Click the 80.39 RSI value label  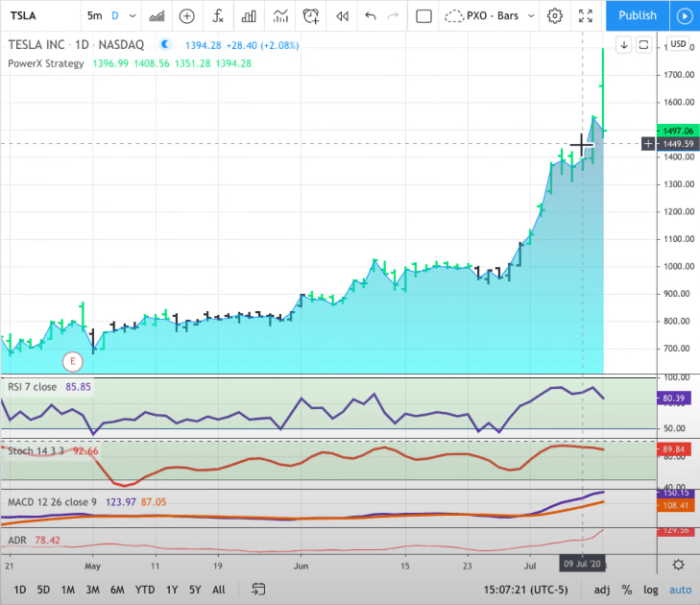coord(674,398)
